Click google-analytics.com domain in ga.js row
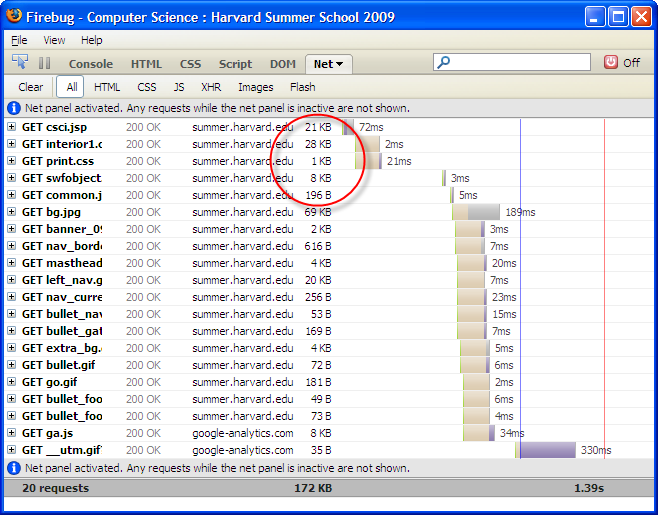 click(243, 433)
